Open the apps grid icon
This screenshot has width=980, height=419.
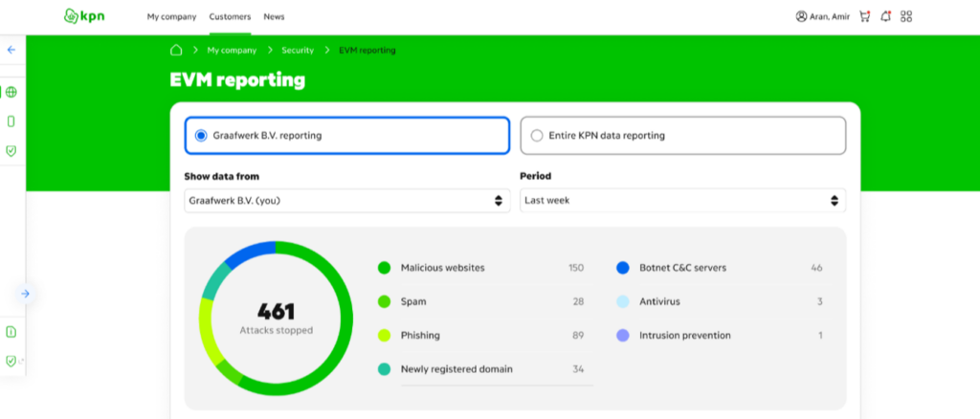[x=907, y=16]
